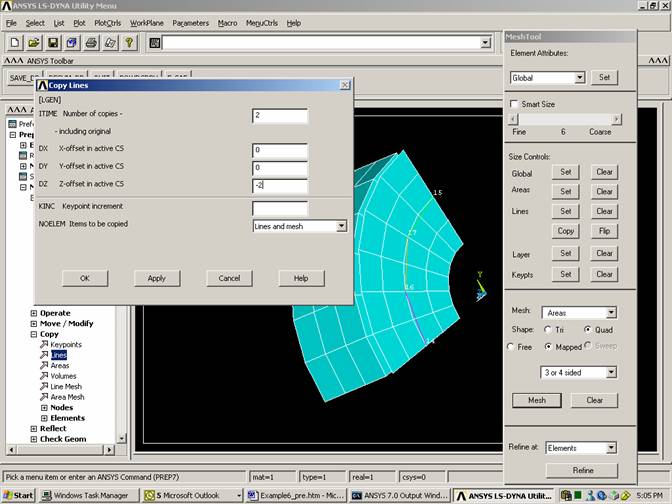Viewport: 672px width, 504px height.
Task: Open the WorkPlane menu
Action: click(146, 22)
